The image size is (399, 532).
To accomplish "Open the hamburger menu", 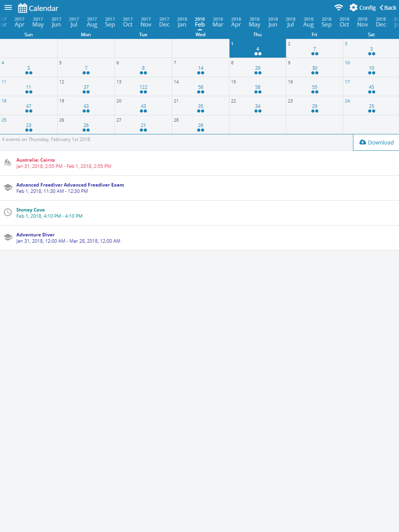I will (x=8, y=8).
